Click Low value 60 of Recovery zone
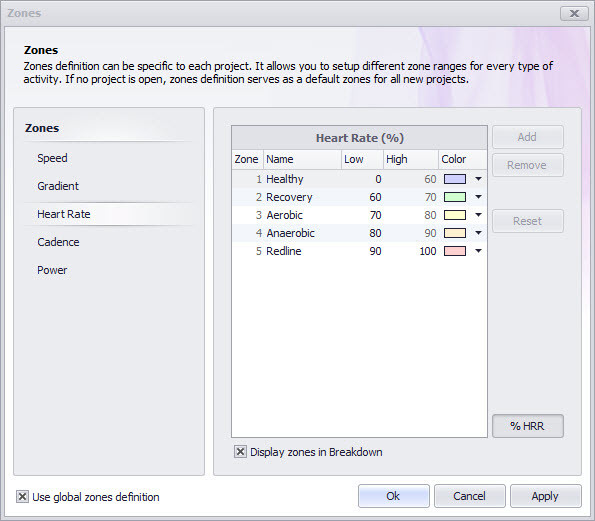595x521 pixels. (x=362, y=197)
